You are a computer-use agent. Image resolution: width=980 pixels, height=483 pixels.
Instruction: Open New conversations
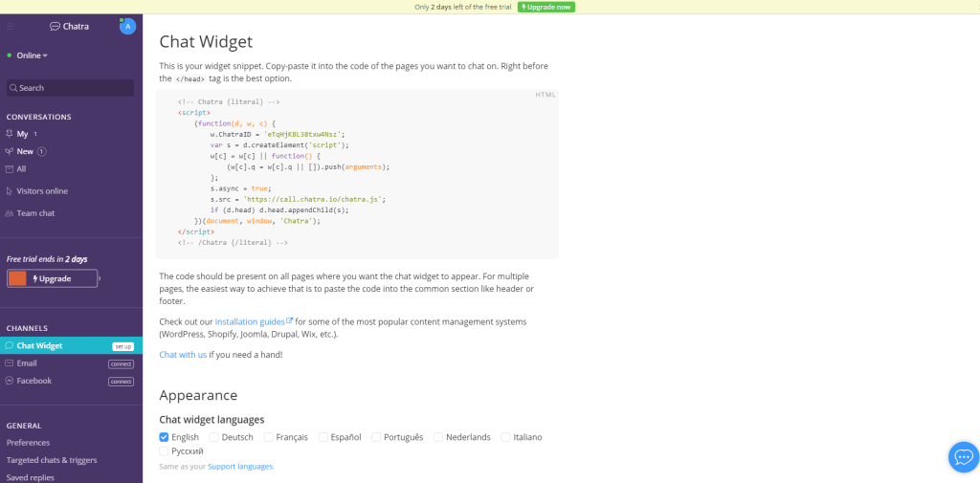click(x=26, y=151)
